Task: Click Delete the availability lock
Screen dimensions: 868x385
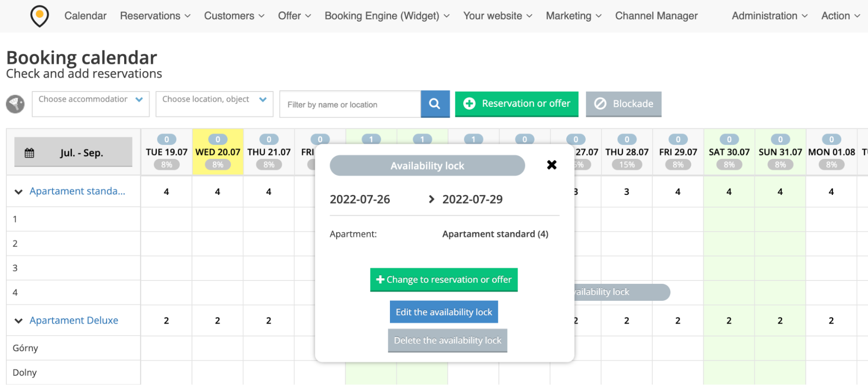Action: 447,340
